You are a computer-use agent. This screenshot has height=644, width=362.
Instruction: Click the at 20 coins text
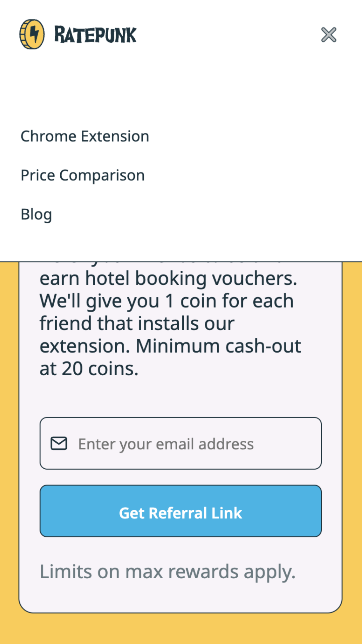[x=89, y=369]
